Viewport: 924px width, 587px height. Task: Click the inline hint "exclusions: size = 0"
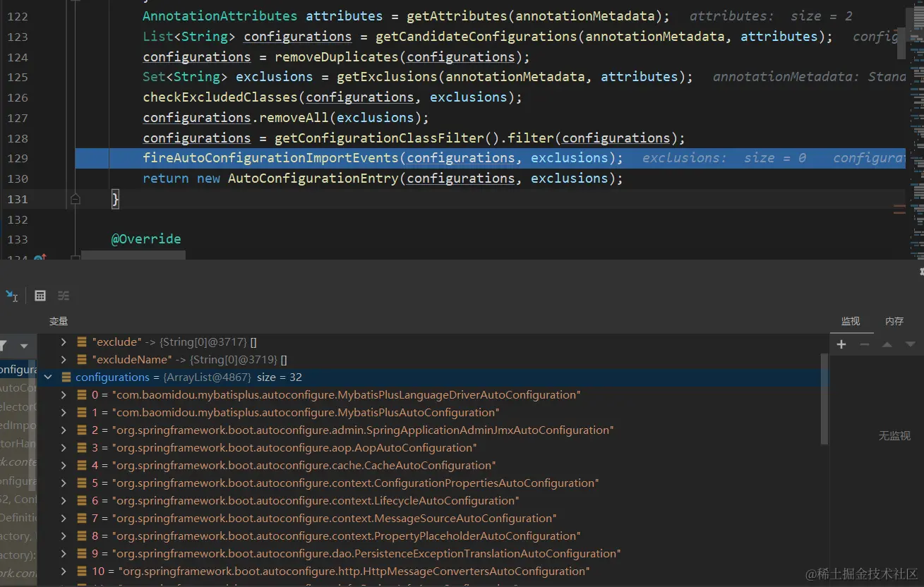tap(724, 158)
